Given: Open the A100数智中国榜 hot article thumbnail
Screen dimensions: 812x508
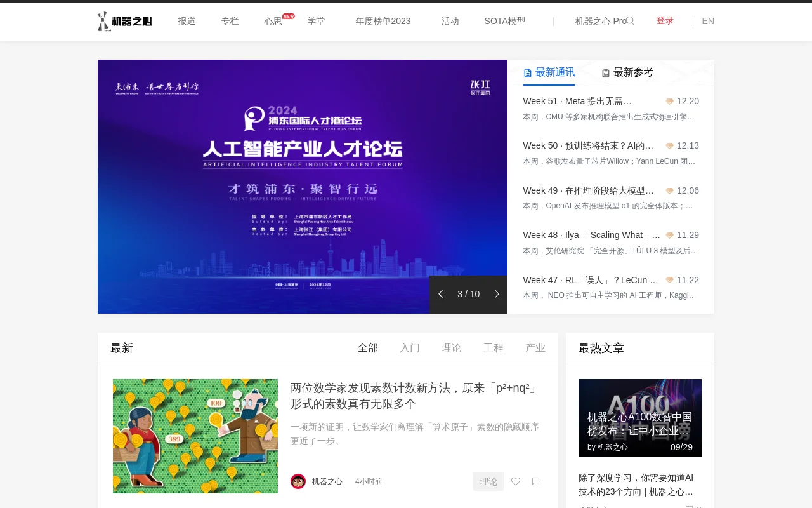Looking at the screenshot, I should [640, 418].
